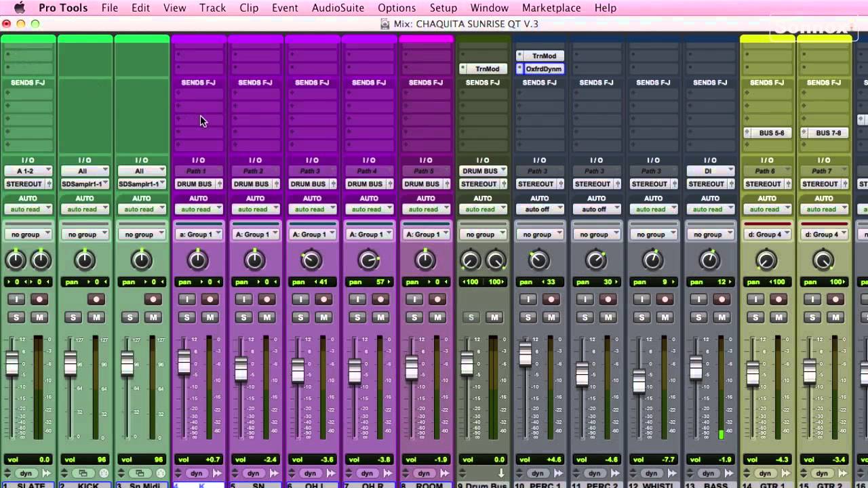Open auto read automation menu on OH R track

pos(369,209)
